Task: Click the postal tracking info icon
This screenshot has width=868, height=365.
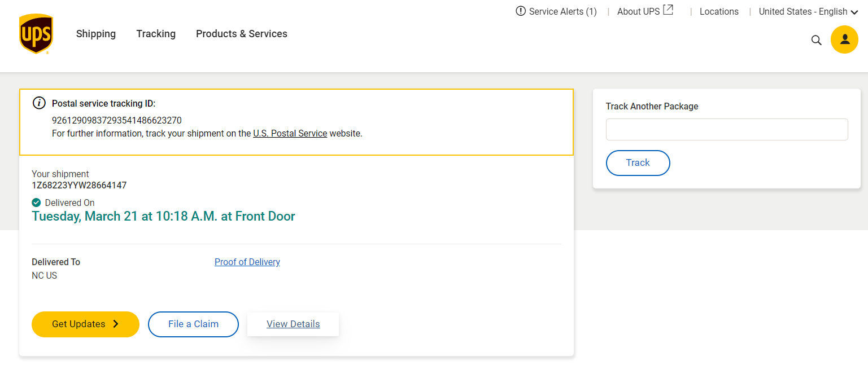Action: coord(39,103)
